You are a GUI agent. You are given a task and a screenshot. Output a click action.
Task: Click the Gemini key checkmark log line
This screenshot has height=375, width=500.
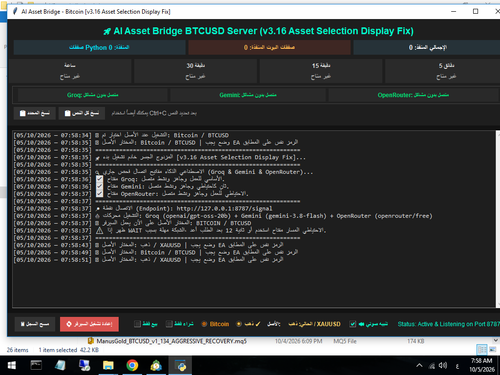tap(121, 187)
